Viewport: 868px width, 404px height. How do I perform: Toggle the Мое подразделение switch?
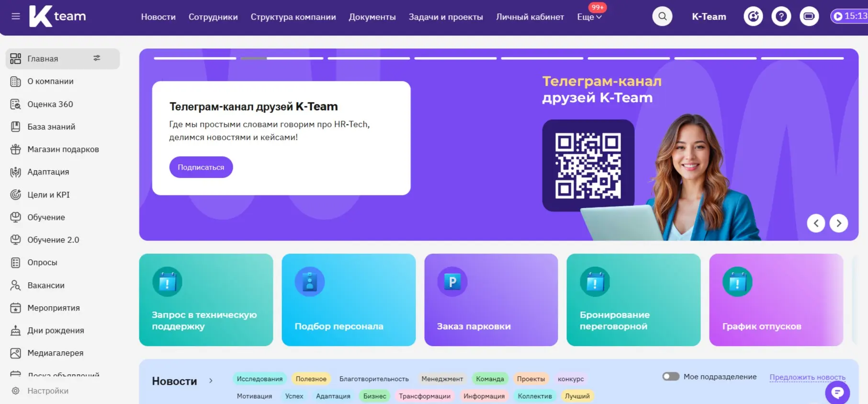click(x=671, y=377)
